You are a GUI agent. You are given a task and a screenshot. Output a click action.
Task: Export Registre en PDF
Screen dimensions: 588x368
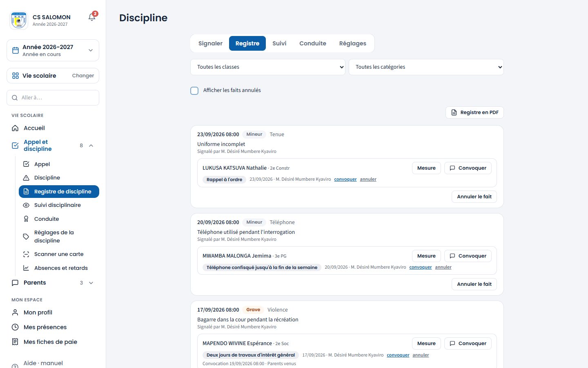tap(474, 112)
